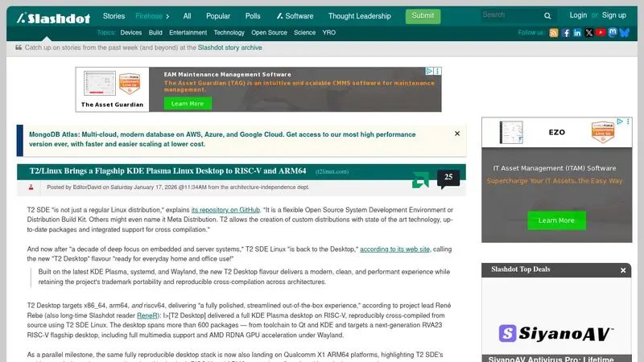
Task: Open the Slashdot story archive link
Action: click(x=230, y=47)
